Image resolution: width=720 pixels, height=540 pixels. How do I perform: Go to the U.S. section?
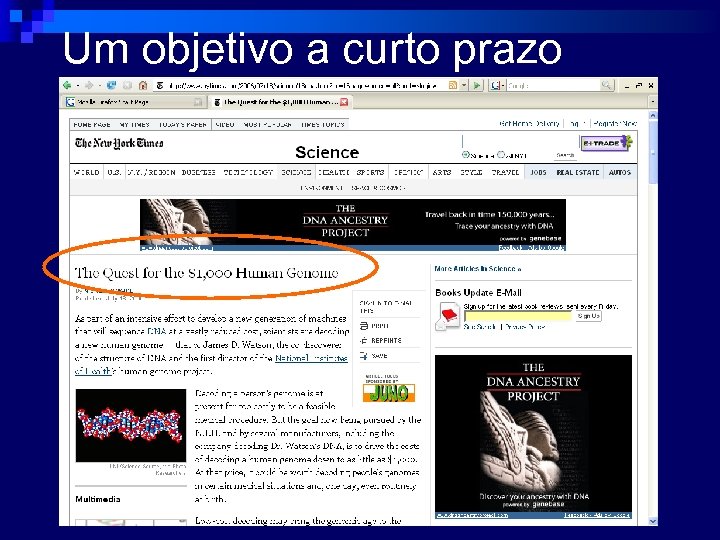(x=114, y=172)
